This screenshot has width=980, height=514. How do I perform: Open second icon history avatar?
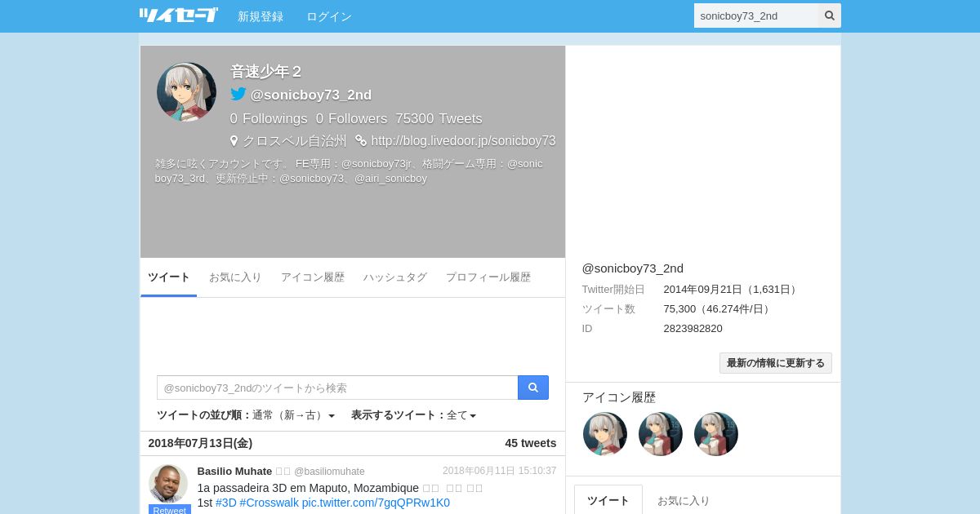coord(661,434)
